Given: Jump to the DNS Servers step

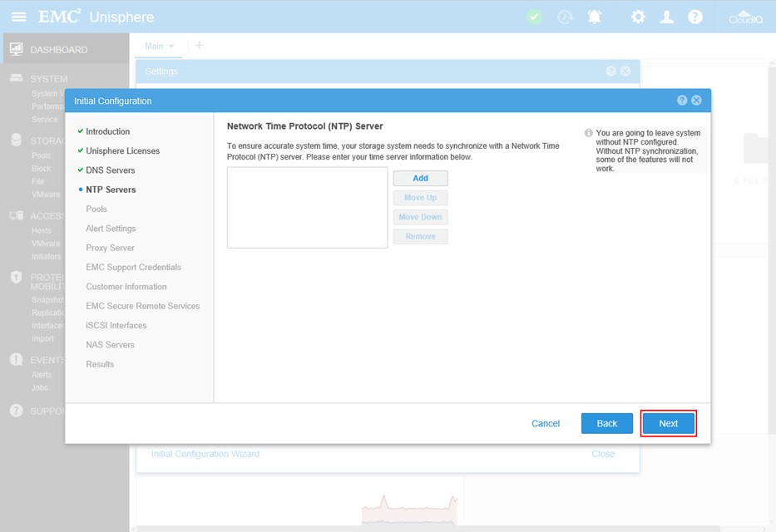Looking at the screenshot, I should click(111, 170).
